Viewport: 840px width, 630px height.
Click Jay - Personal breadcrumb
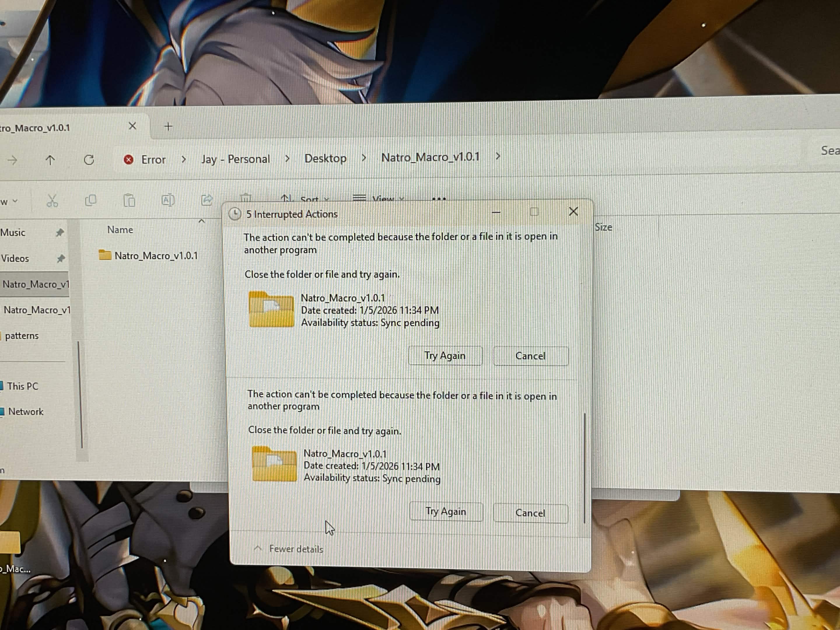click(235, 159)
